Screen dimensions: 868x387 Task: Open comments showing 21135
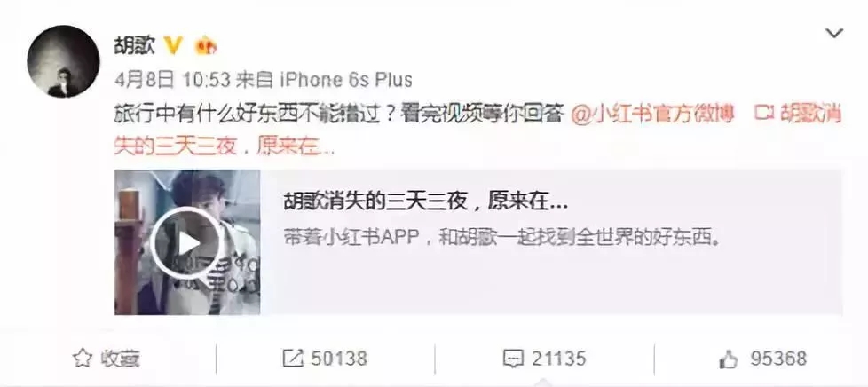(x=544, y=359)
